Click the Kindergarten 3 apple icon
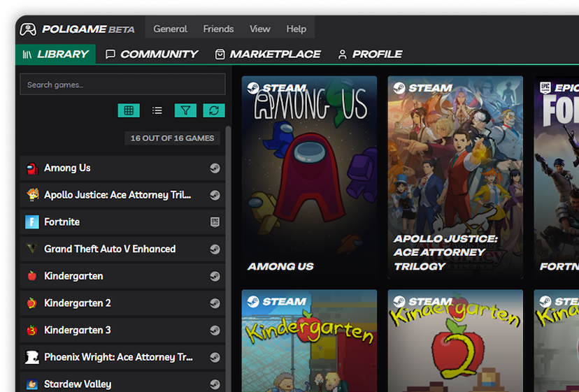The width and height of the screenshot is (579, 392). (32, 330)
